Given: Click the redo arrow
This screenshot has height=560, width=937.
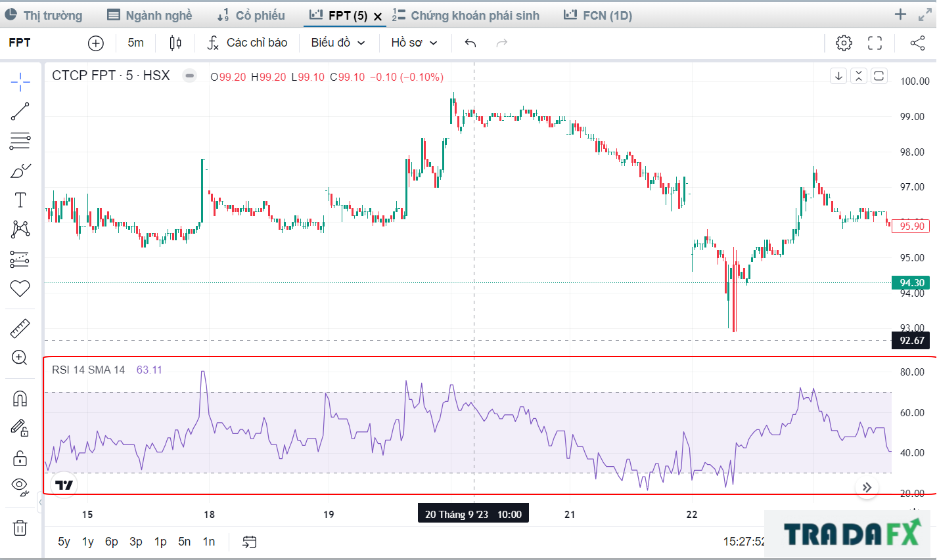Looking at the screenshot, I should click(x=502, y=43).
